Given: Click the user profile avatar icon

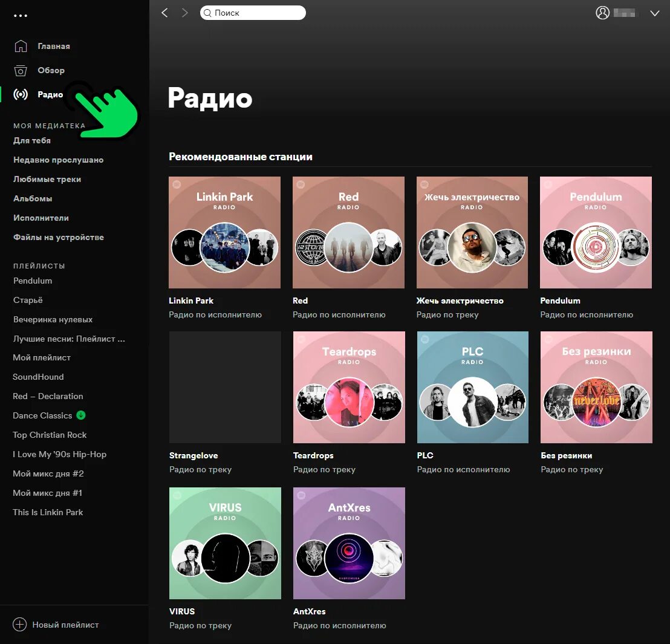Looking at the screenshot, I should click(x=602, y=13).
